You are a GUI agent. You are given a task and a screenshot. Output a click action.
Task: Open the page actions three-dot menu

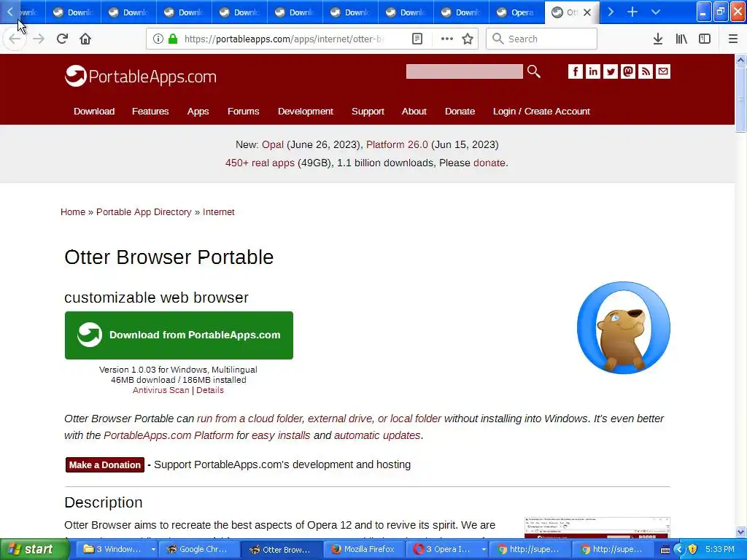(447, 39)
